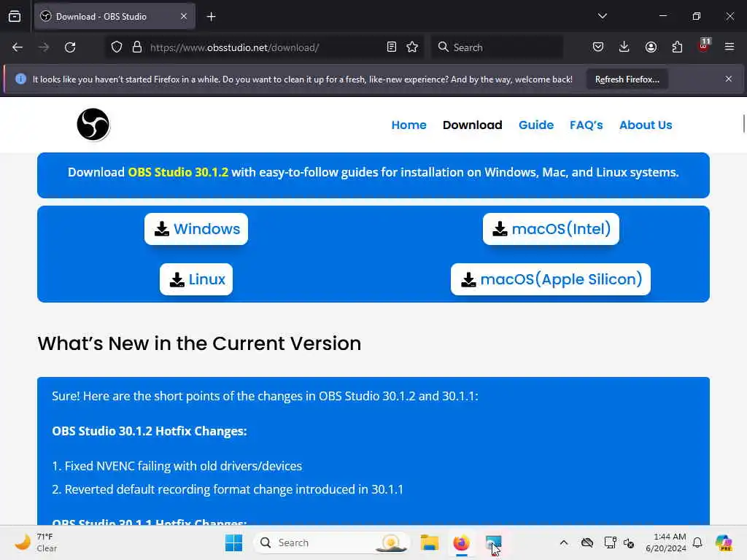This screenshot has height=560, width=747.
Task: Open the Save to Pocket icon
Action: click(598, 47)
